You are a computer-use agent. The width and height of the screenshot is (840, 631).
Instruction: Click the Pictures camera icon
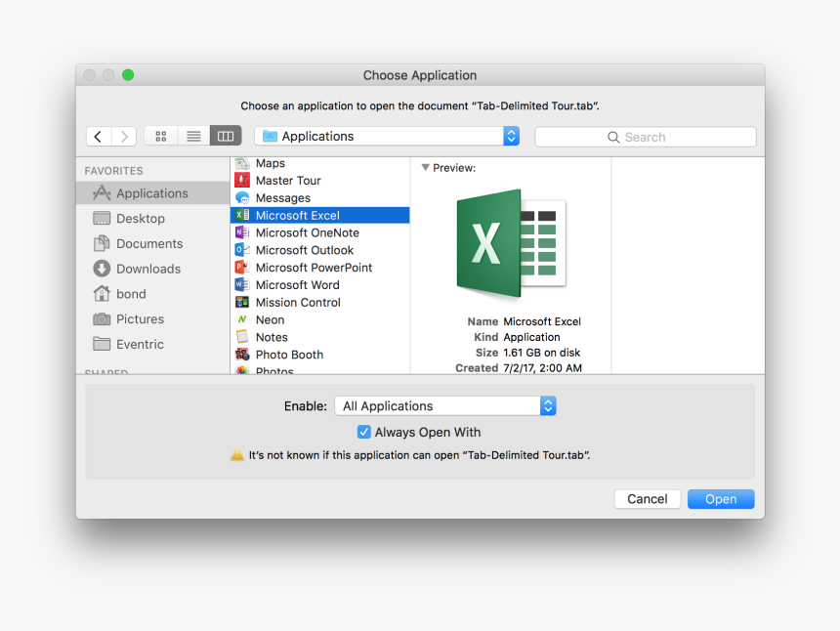[102, 318]
